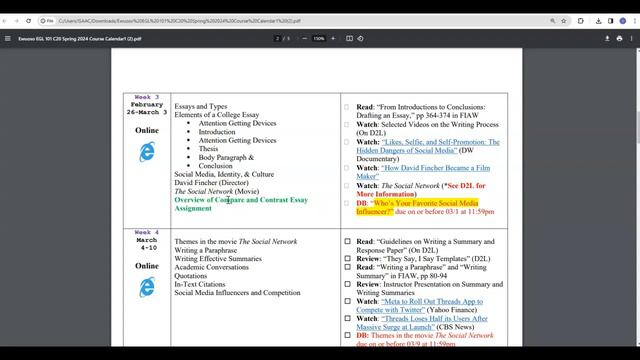Click the Week 3 Internet Explorer icon
Viewport: 640px width, 360px height.
click(x=147, y=152)
